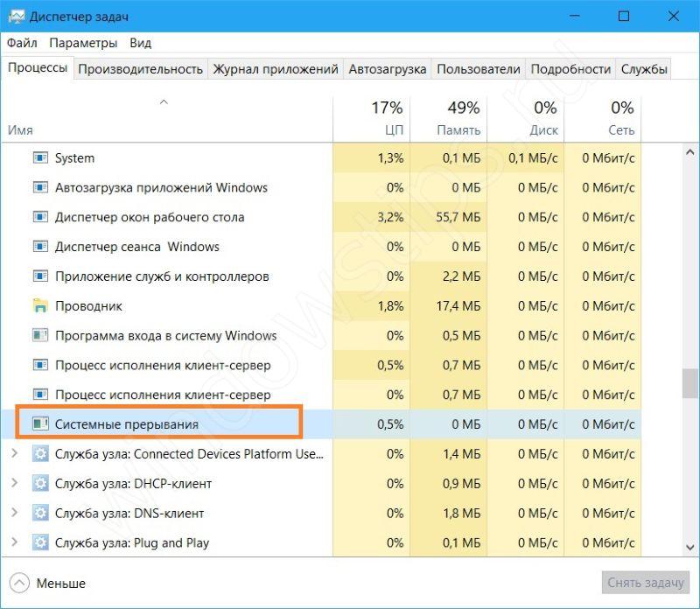
Task: Open the Вид menu
Action: pos(141,43)
